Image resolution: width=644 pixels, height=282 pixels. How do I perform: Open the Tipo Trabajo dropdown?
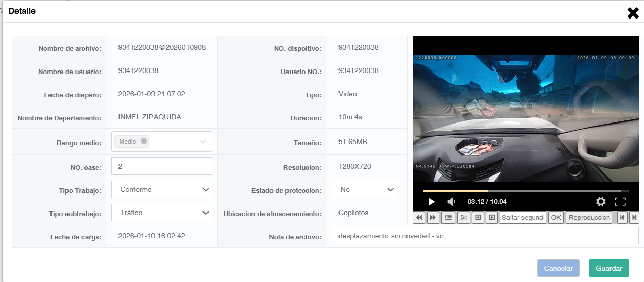pyautogui.click(x=162, y=189)
